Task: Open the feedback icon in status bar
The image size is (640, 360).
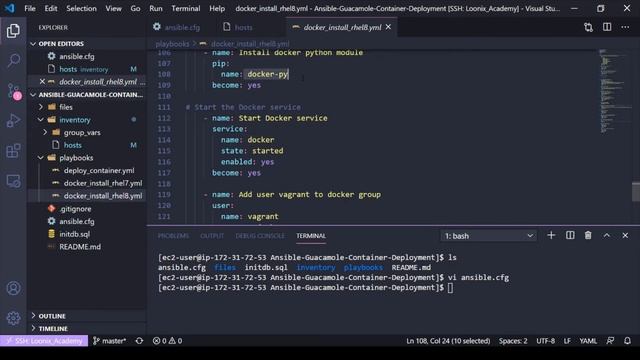Action: point(610,341)
